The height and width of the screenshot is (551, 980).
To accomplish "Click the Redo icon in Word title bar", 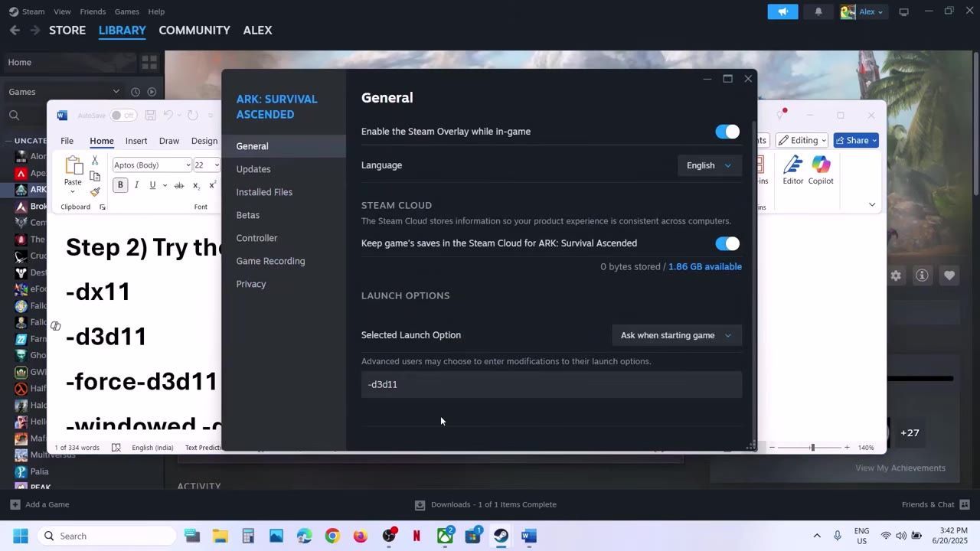I will coord(193,116).
